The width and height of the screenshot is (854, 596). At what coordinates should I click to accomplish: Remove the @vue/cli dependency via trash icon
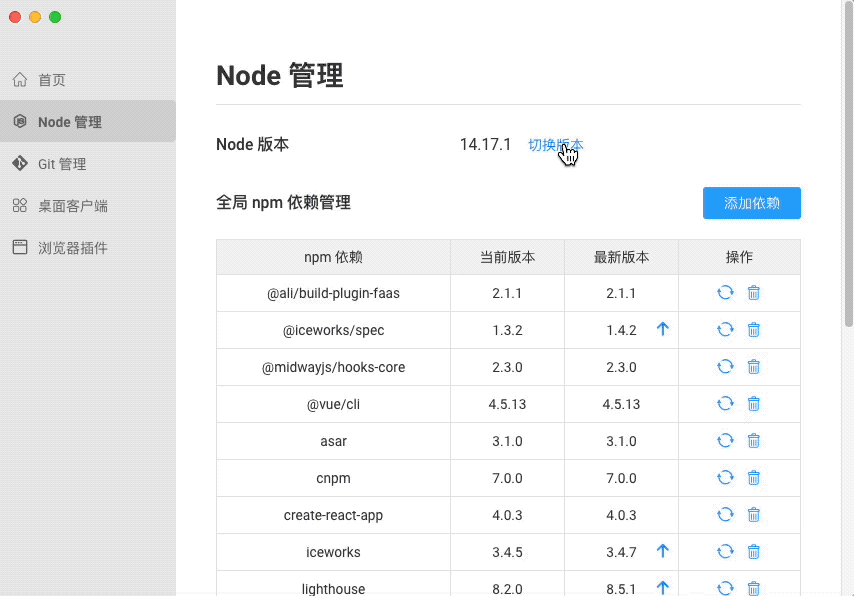click(x=753, y=403)
